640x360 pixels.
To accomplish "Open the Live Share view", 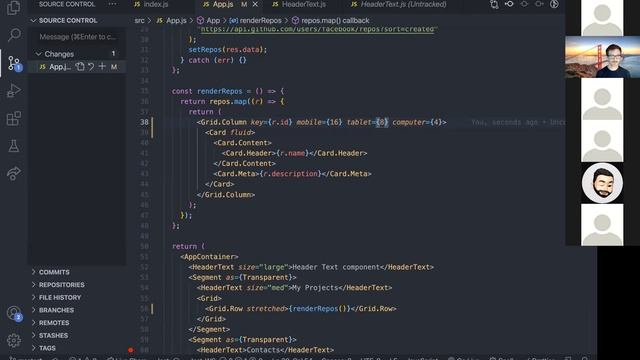I will [x=14, y=173].
